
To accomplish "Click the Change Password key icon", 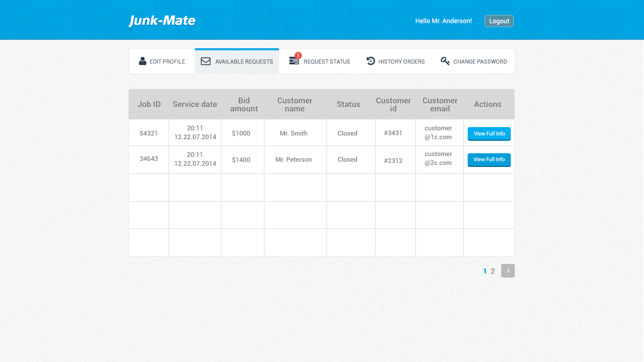I will (x=445, y=61).
